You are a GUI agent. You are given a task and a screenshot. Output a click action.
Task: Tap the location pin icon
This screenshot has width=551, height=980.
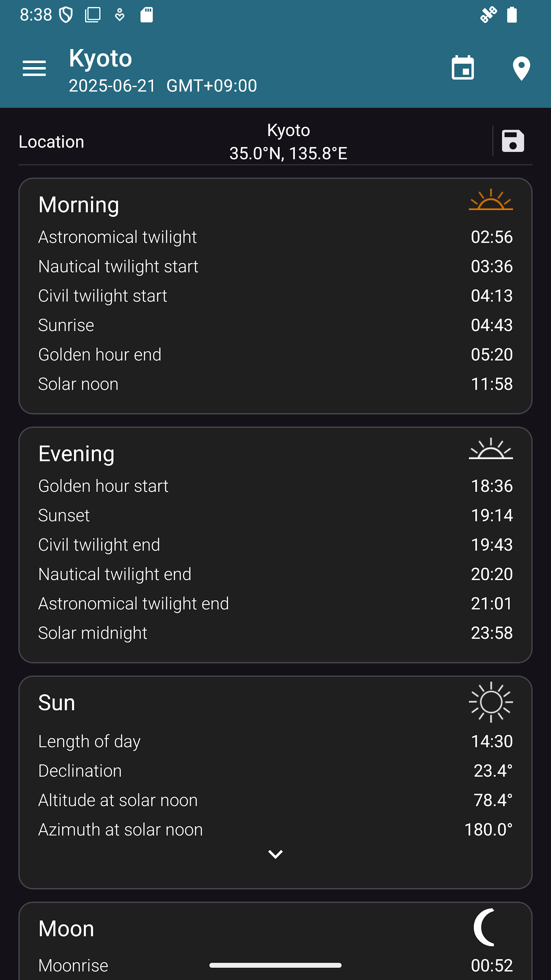pyautogui.click(x=521, y=68)
